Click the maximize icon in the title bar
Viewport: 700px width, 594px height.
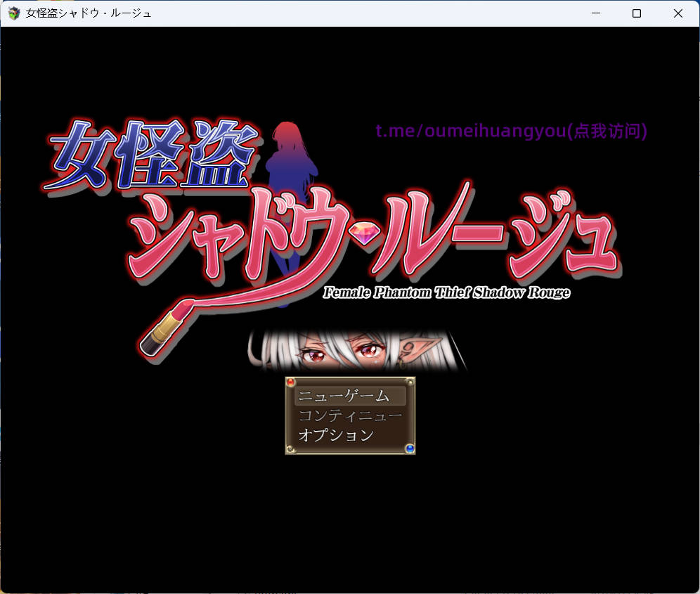pos(636,13)
